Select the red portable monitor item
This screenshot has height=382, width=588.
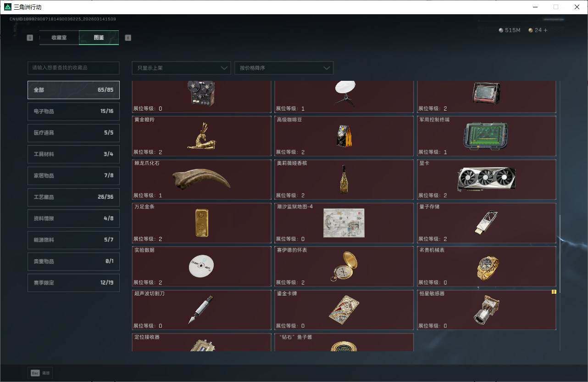tap(487, 97)
